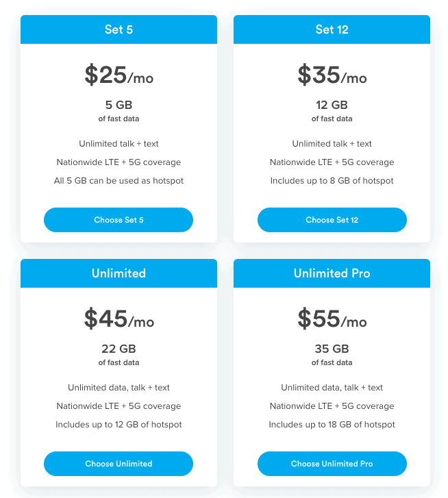Click the 22 GB fast data text
Image resolution: width=448 pixels, height=498 pixels.
pyautogui.click(x=119, y=355)
